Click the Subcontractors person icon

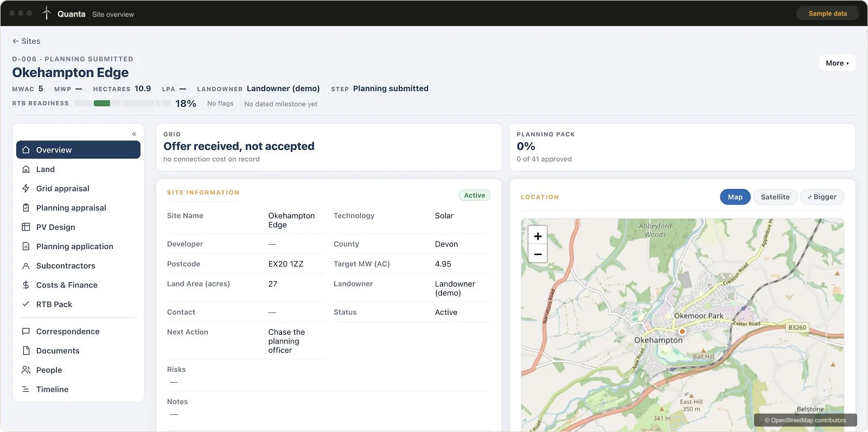[x=25, y=266]
